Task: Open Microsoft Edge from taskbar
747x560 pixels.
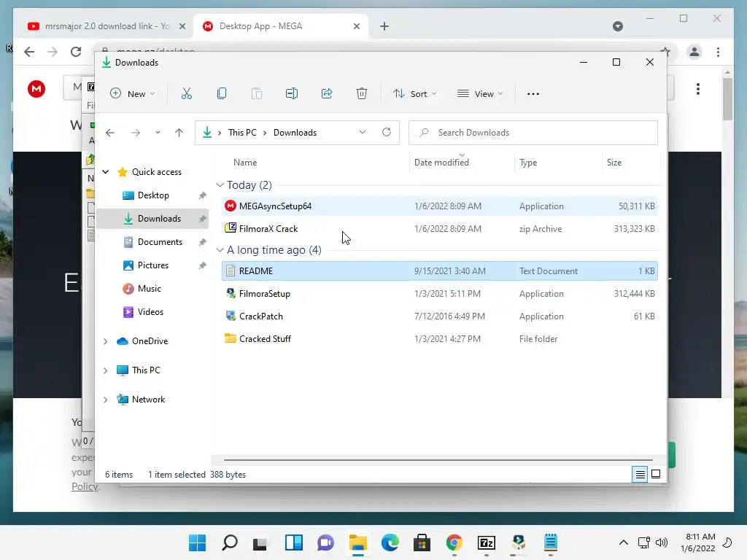Action: click(x=390, y=542)
